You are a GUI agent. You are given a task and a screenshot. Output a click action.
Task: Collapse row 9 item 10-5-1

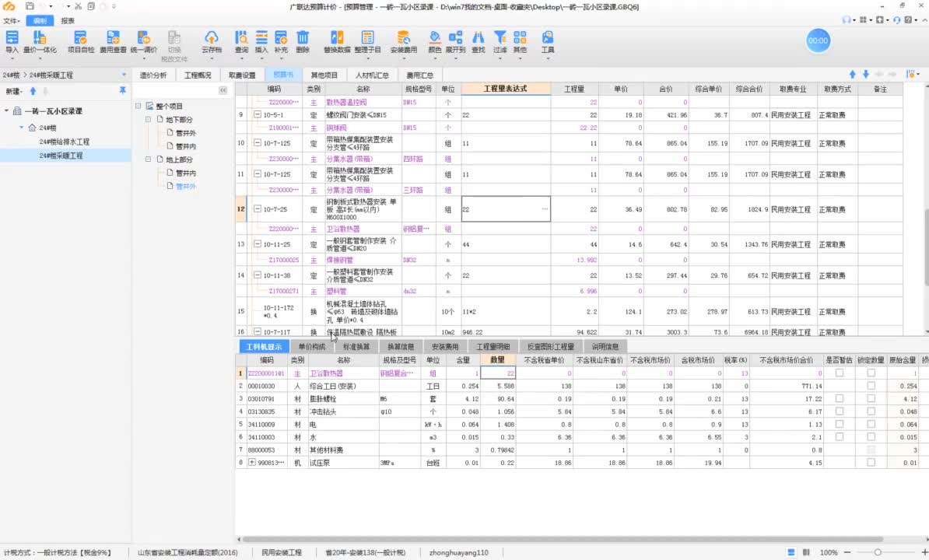click(x=257, y=114)
